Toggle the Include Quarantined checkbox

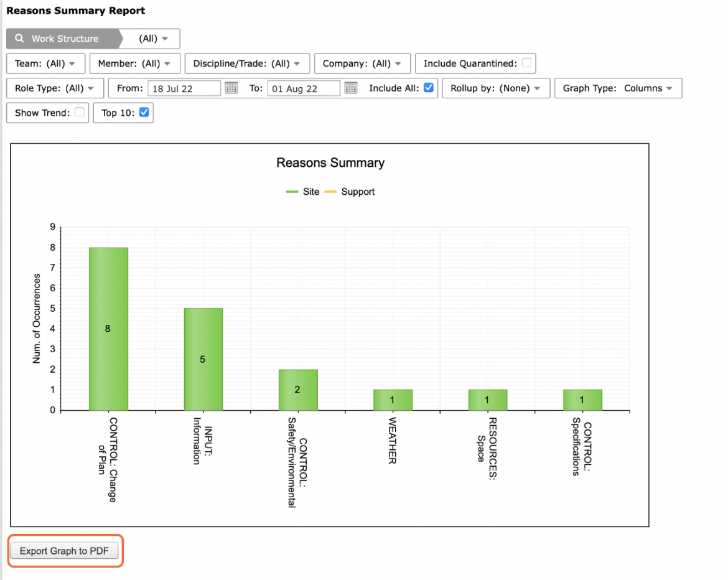[x=526, y=63]
